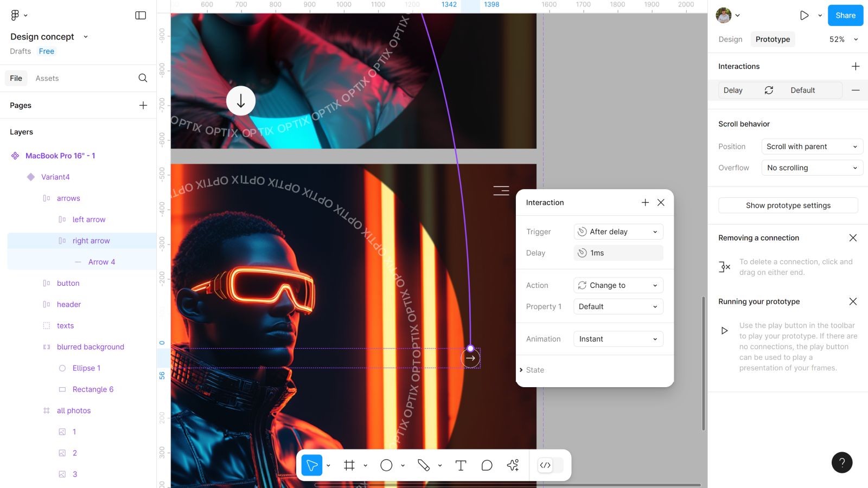Open the AI actions tool
Image resolution: width=868 pixels, height=488 pixels.
coord(513,465)
